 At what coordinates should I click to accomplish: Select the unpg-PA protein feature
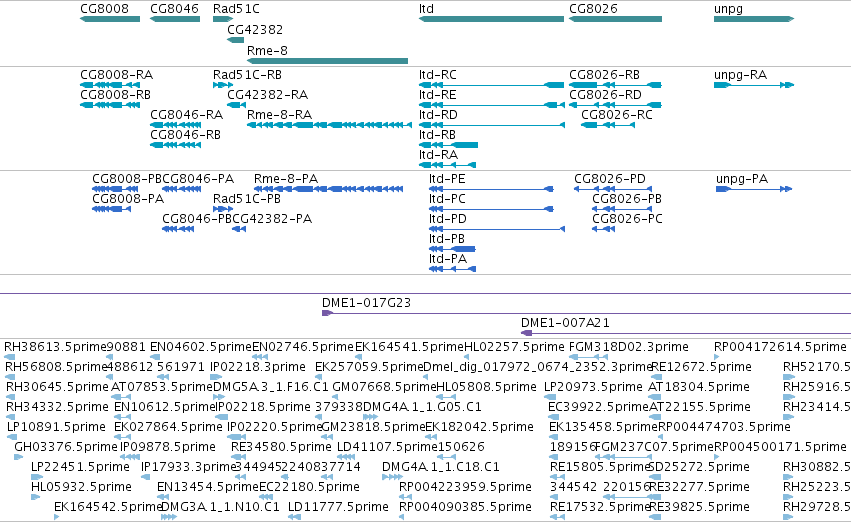(754, 189)
